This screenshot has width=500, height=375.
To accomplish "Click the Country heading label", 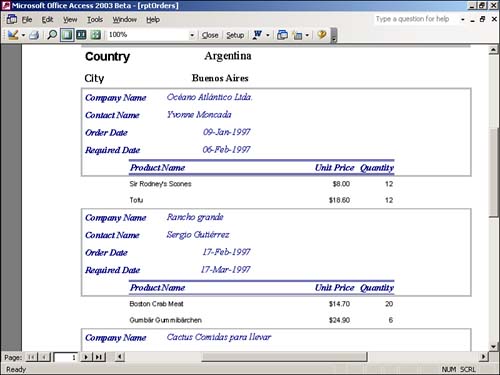I will [107, 56].
